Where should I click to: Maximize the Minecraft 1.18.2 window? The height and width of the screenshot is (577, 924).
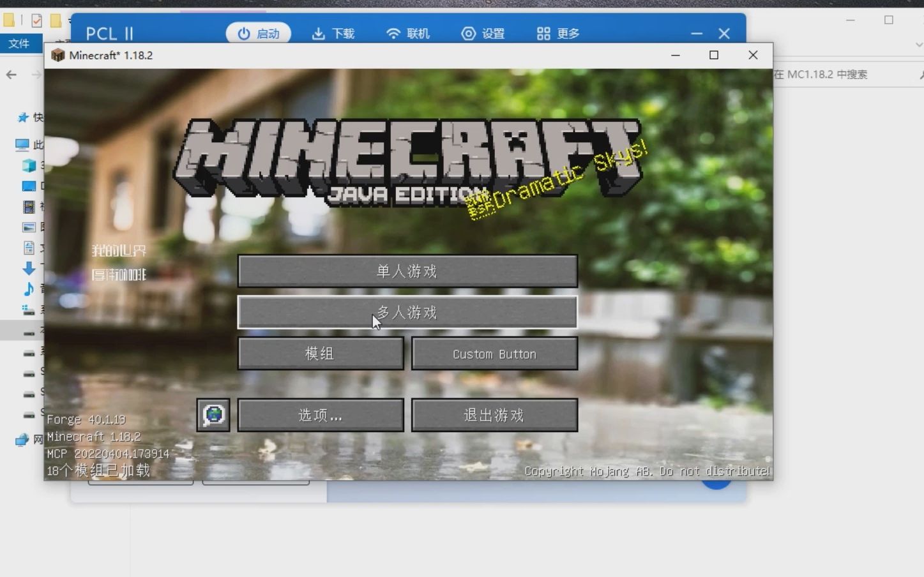714,56
